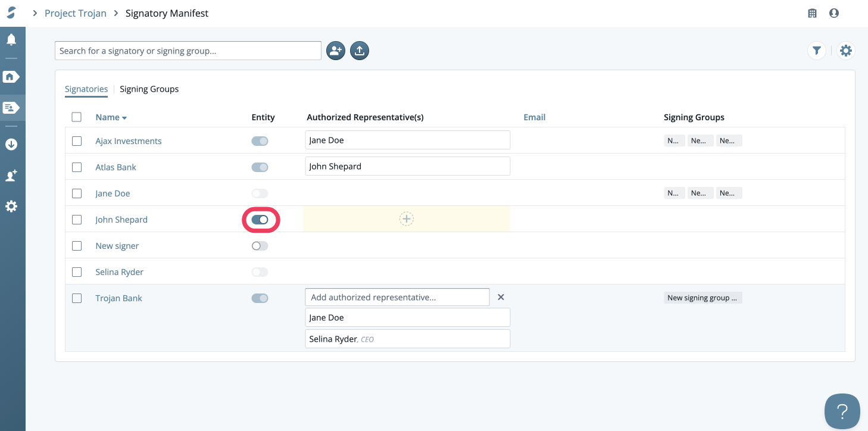
Task: Toggle Entity switch for Jane Doe row
Action: tap(260, 193)
